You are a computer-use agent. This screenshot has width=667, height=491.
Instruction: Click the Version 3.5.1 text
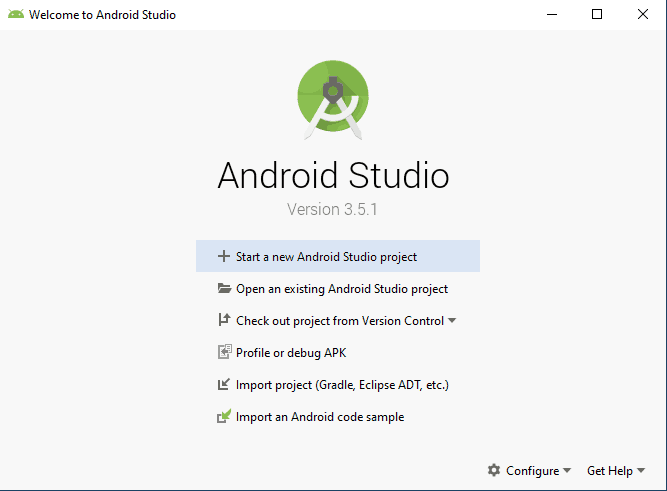point(332,209)
